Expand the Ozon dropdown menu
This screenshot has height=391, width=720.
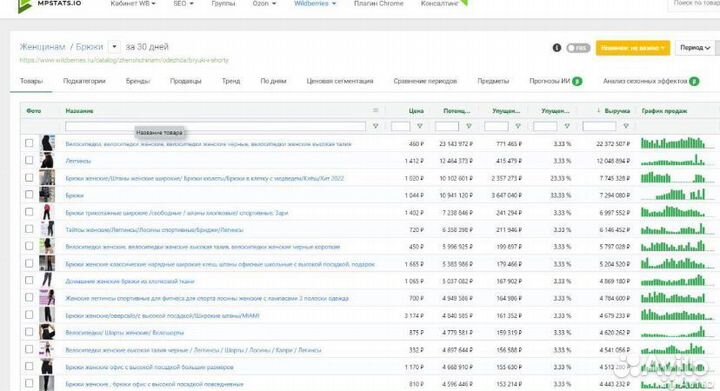pos(264,4)
